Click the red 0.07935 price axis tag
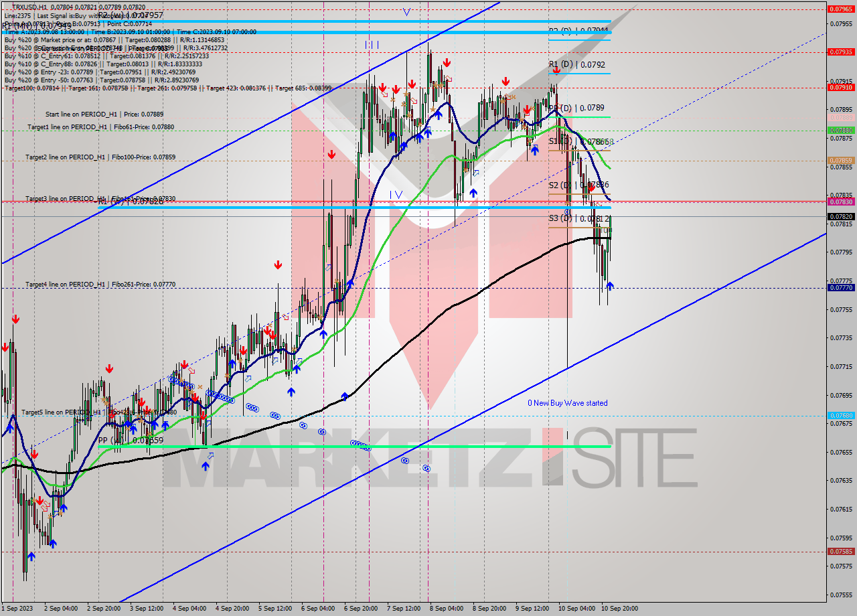Viewport: 857px width, 616px height. (x=840, y=52)
